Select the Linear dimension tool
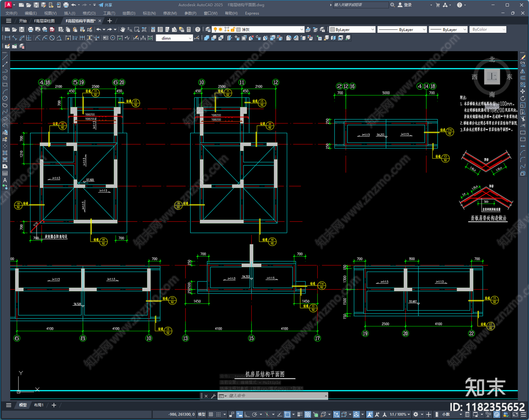This screenshot has width=529, height=420. (7, 38)
